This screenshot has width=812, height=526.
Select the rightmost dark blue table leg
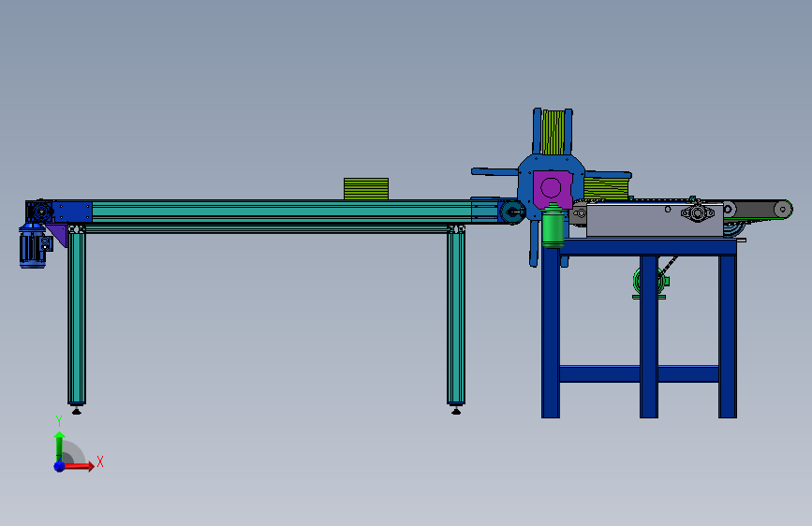(728, 335)
